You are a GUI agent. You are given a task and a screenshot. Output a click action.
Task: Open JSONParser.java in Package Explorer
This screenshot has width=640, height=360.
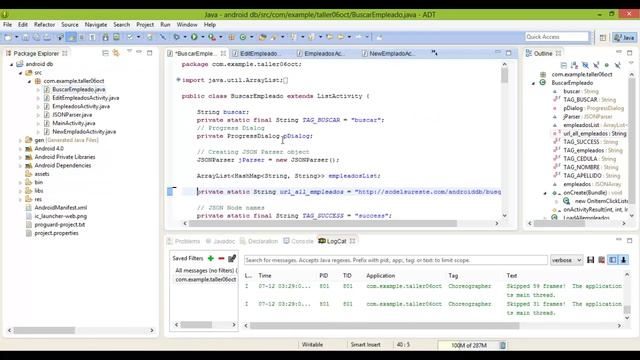tap(72, 115)
